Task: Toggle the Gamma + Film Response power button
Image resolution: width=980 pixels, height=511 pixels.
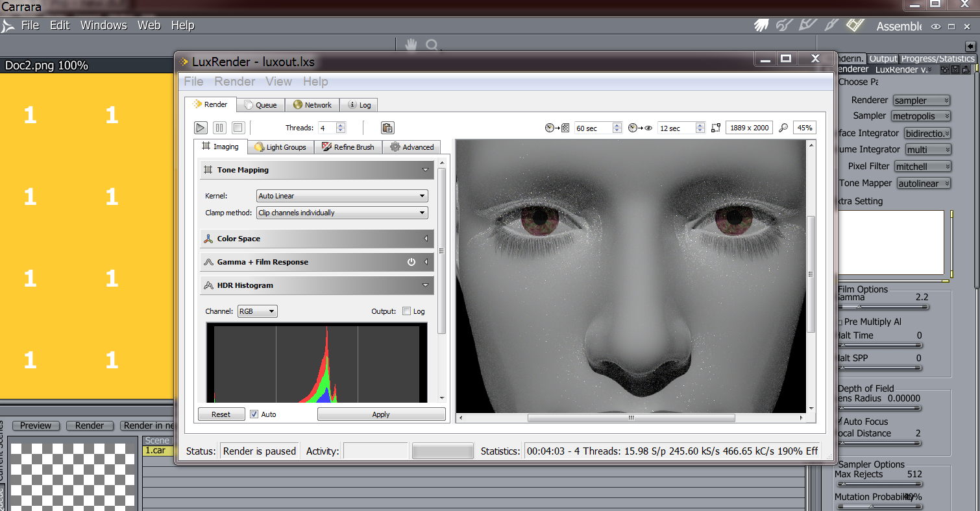Action: (411, 262)
